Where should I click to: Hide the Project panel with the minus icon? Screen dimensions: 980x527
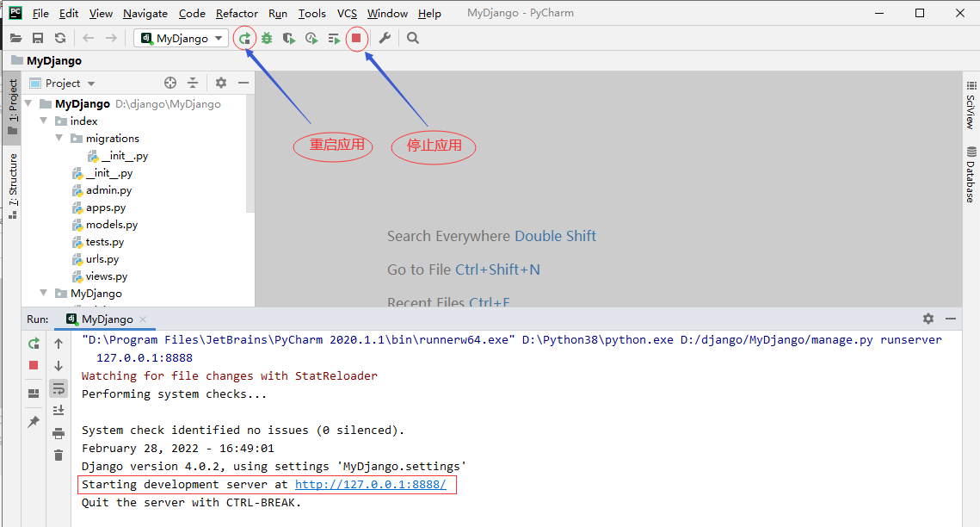point(243,83)
